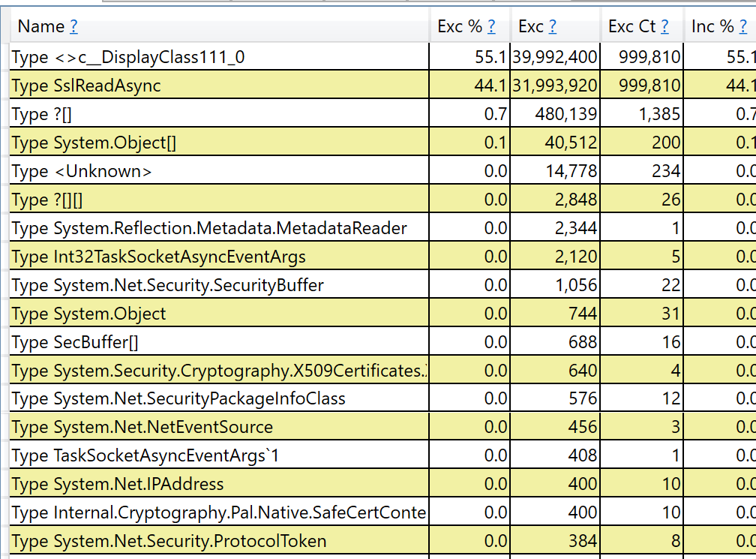This screenshot has width=756, height=559.
Task: Click Exc value 2,848
Action: (576, 199)
